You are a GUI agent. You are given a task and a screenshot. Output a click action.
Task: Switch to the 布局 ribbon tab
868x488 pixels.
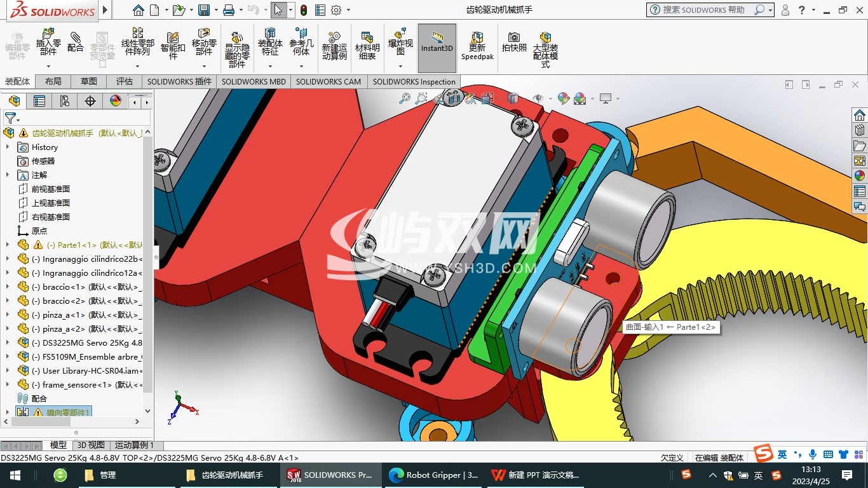(53, 81)
